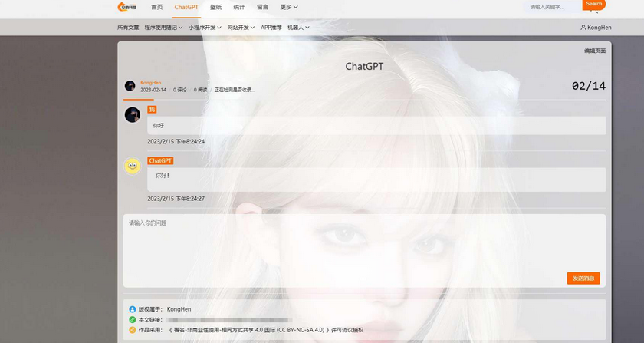The height and width of the screenshot is (343, 644).
Task: Click the green link icon beside 本文链接
Action: (132, 319)
